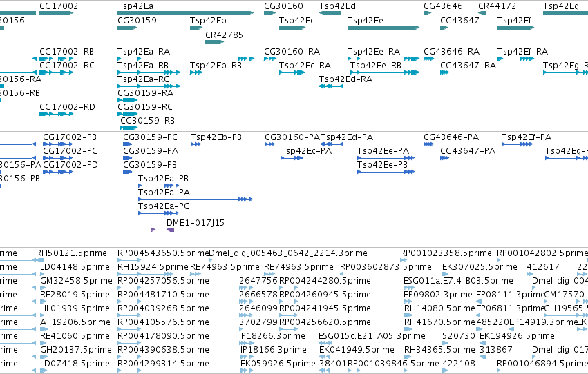588x374 pixels.
Task: Select protein Tsp42Ec-PA
Action: pyautogui.click(x=306, y=151)
